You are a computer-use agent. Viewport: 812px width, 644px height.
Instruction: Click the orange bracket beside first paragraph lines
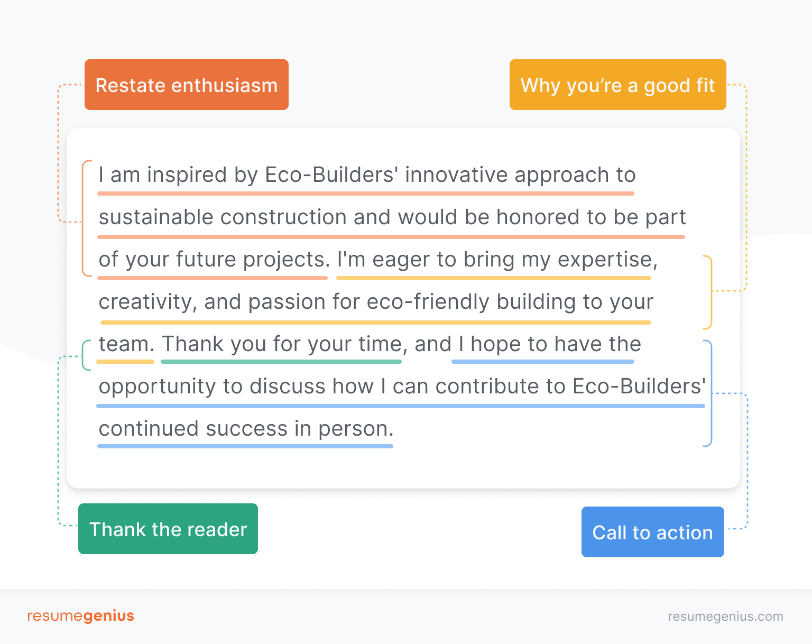point(86,218)
